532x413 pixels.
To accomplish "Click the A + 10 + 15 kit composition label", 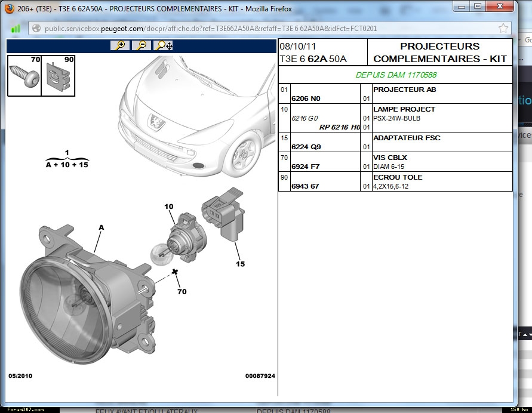I will (67, 165).
